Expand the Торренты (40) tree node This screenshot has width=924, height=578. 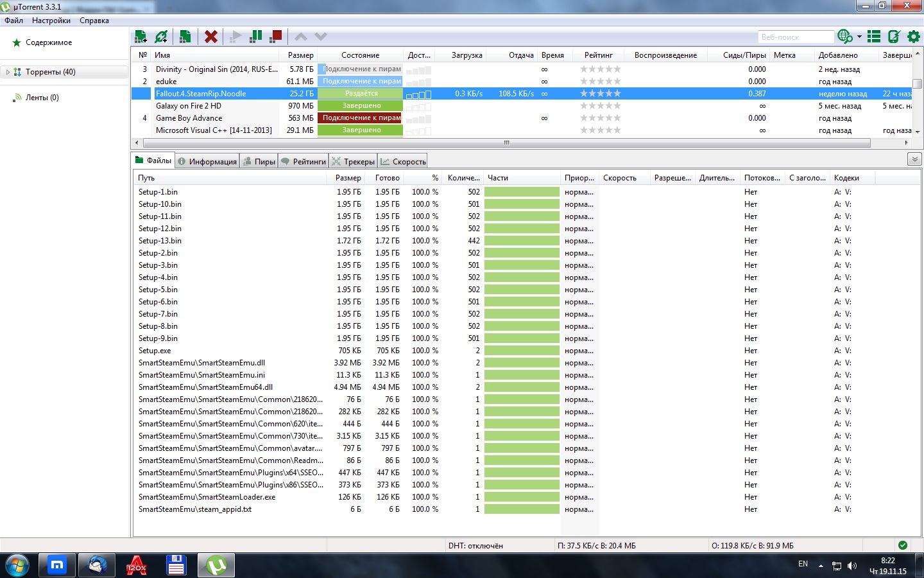coord(8,72)
